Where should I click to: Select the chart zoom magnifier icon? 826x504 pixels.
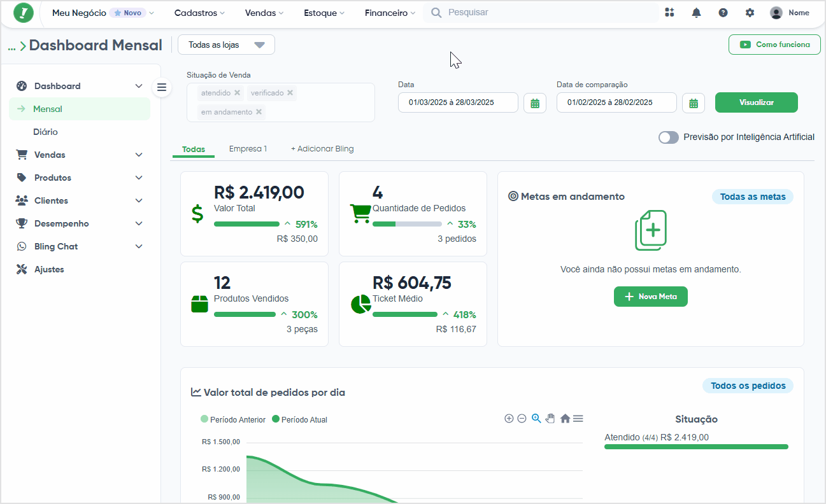pos(536,418)
